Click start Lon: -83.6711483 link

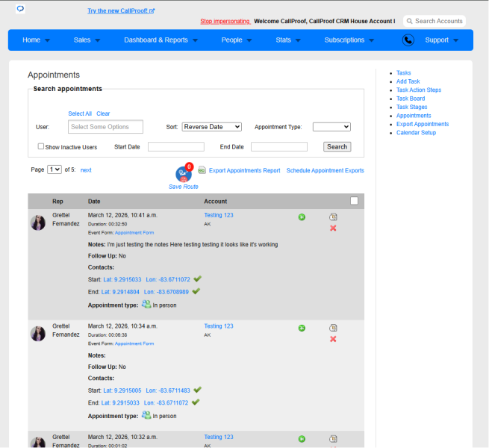[x=168, y=391]
